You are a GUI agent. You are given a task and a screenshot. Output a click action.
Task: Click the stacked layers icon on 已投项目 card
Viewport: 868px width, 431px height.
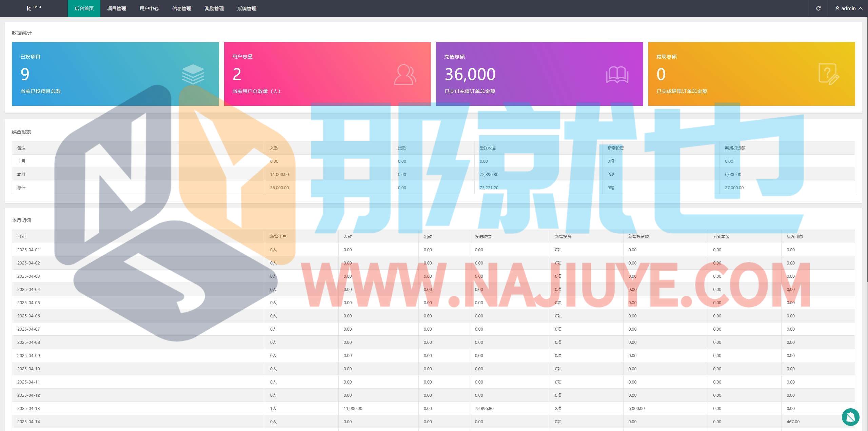tap(193, 74)
